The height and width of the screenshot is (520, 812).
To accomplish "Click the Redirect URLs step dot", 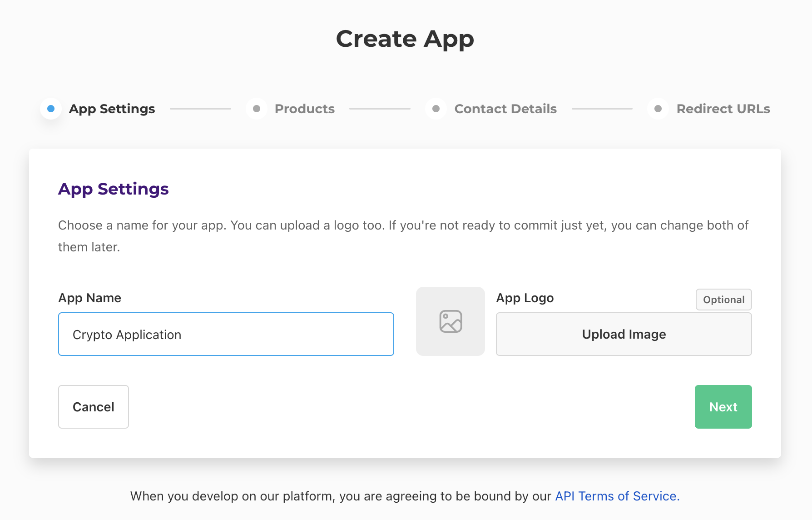I will pyautogui.click(x=658, y=109).
